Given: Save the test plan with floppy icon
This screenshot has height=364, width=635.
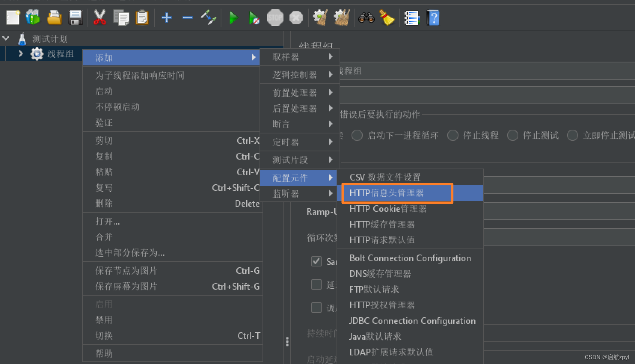Looking at the screenshot, I should (76, 18).
